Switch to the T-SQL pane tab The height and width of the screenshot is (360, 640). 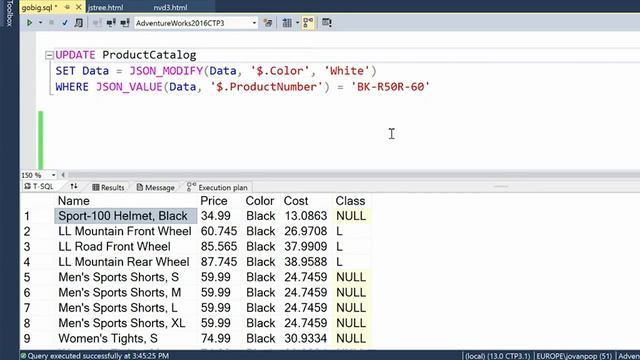tap(39, 187)
